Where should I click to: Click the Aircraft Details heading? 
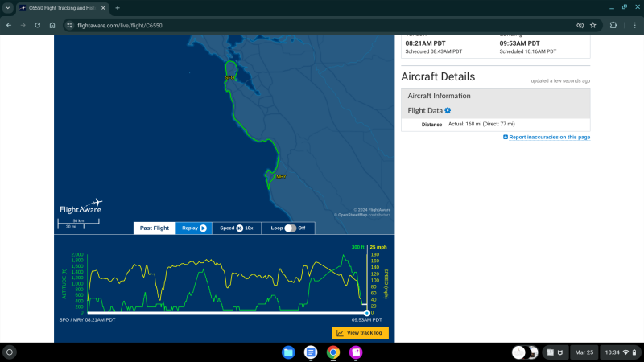pyautogui.click(x=438, y=76)
